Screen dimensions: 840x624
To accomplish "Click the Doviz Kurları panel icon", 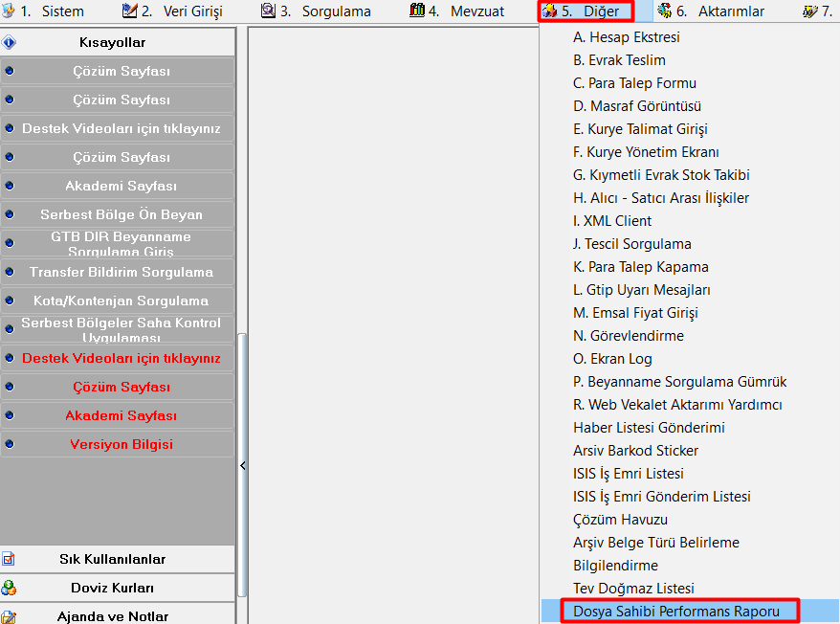I will 9,588.
